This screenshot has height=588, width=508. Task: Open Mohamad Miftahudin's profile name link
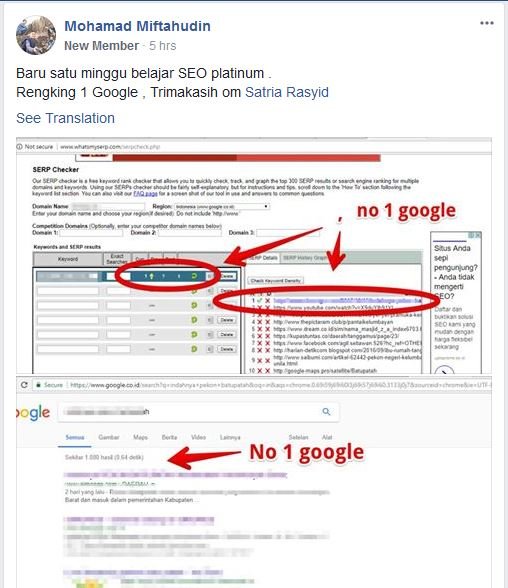(137, 26)
